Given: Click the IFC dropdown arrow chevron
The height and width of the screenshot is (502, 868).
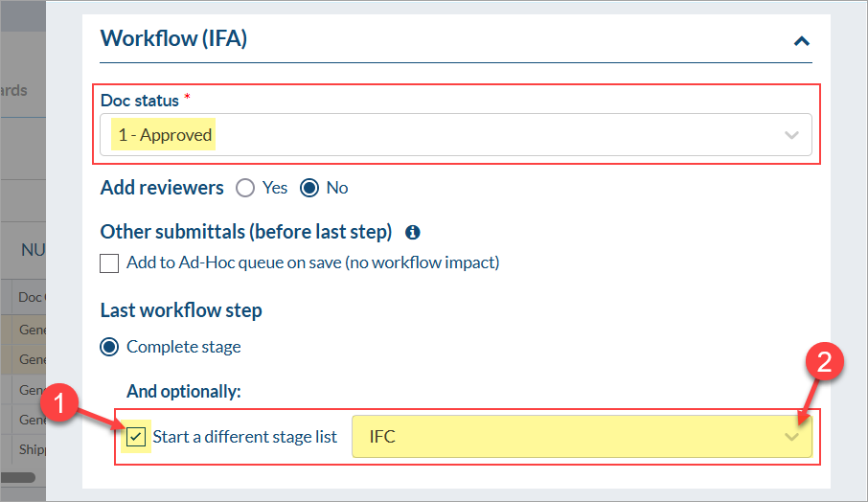Looking at the screenshot, I should tap(791, 437).
